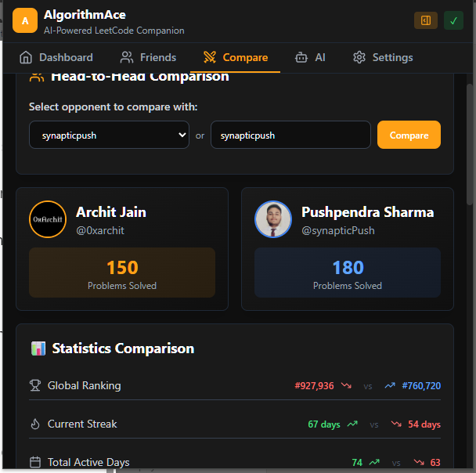Image resolution: width=476 pixels, height=473 pixels.
Task: Click the blue upward trend arrow beside #760,720
Action: 390,385
